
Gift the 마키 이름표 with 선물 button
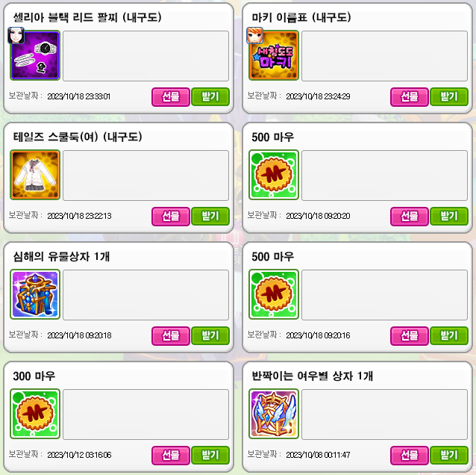[x=409, y=97]
